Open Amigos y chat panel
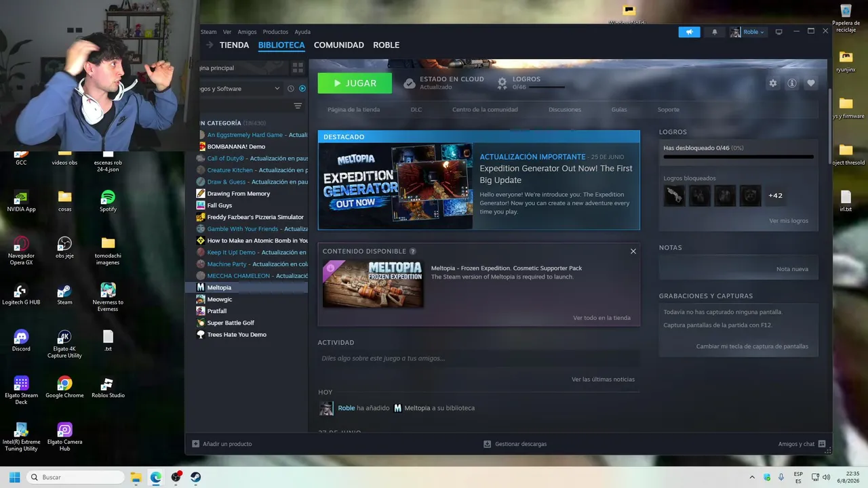This screenshot has height=488, width=868. [x=802, y=444]
